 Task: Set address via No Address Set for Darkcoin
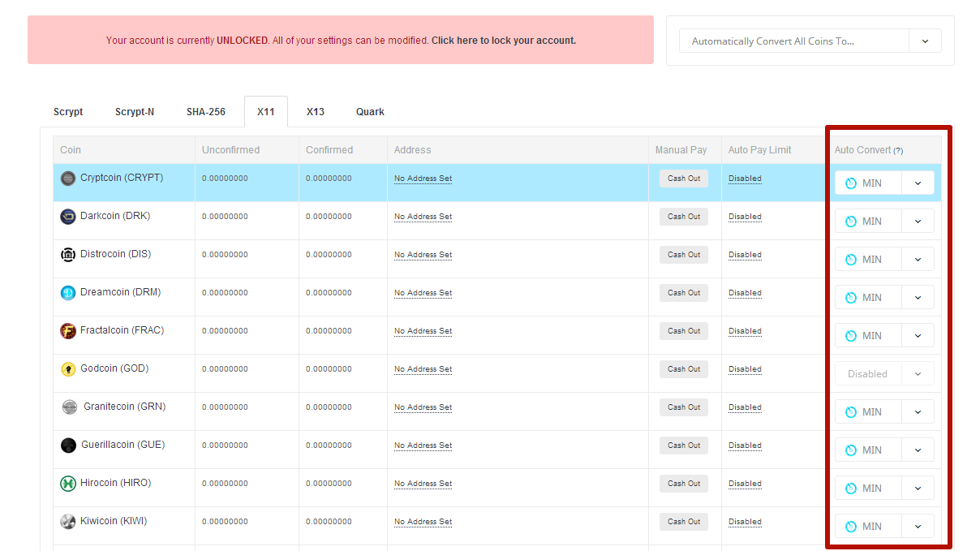423,217
